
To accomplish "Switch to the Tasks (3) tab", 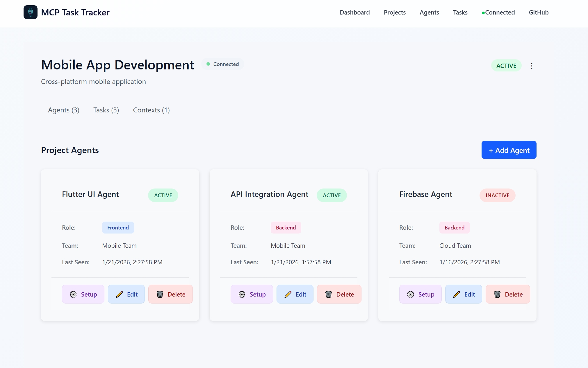I will (x=106, y=110).
